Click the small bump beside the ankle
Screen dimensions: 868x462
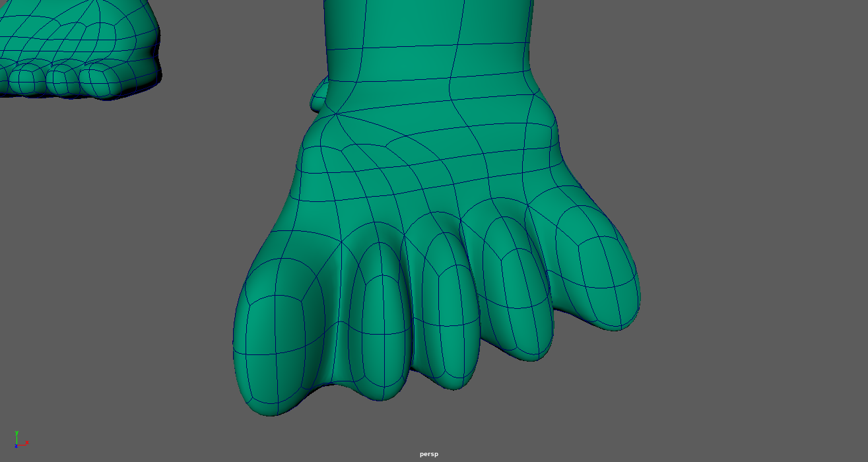point(319,95)
